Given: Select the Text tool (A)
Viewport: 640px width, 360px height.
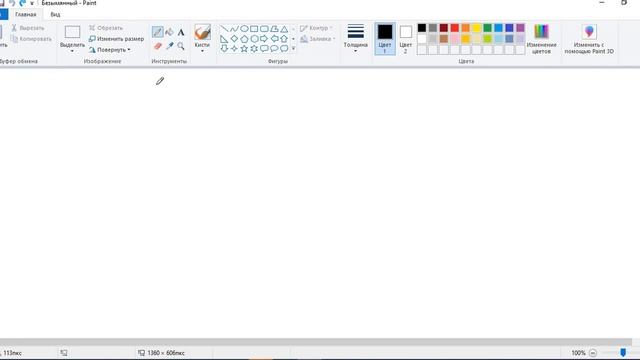Looking at the screenshot, I should [181, 32].
